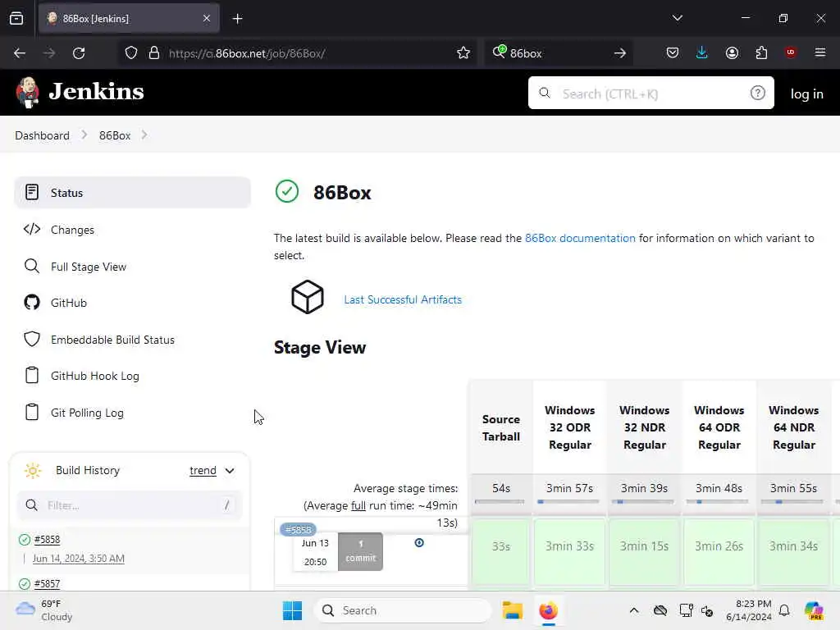Click the Embeddable Build Status shield icon
The height and width of the screenshot is (630, 840).
pos(32,339)
